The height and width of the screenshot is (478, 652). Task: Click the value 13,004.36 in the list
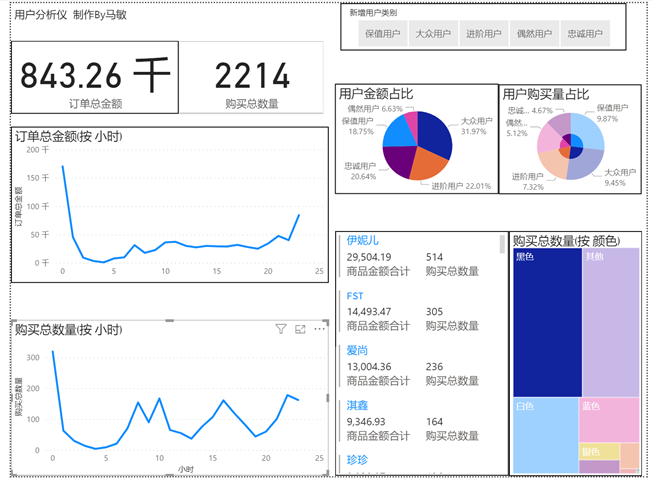click(369, 367)
